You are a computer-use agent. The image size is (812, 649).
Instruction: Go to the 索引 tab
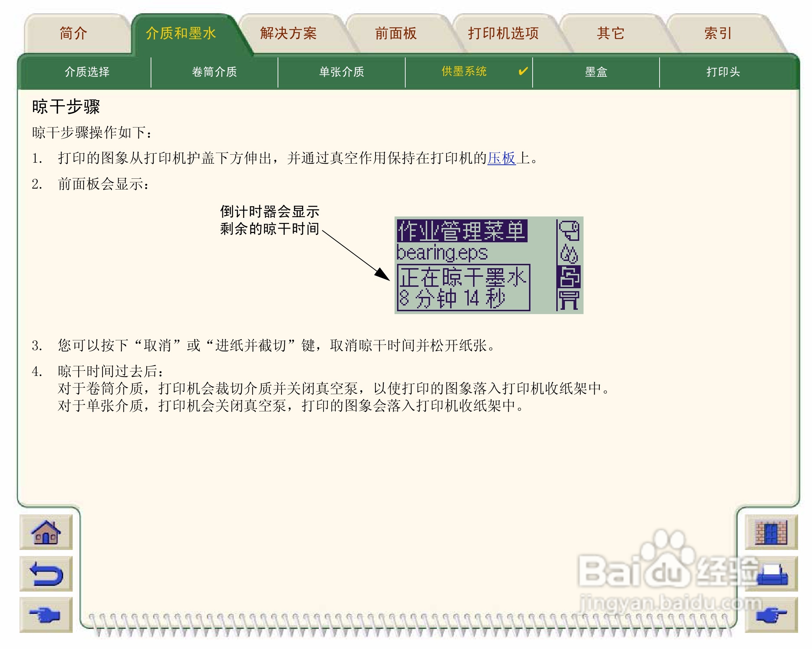pyautogui.click(x=718, y=33)
